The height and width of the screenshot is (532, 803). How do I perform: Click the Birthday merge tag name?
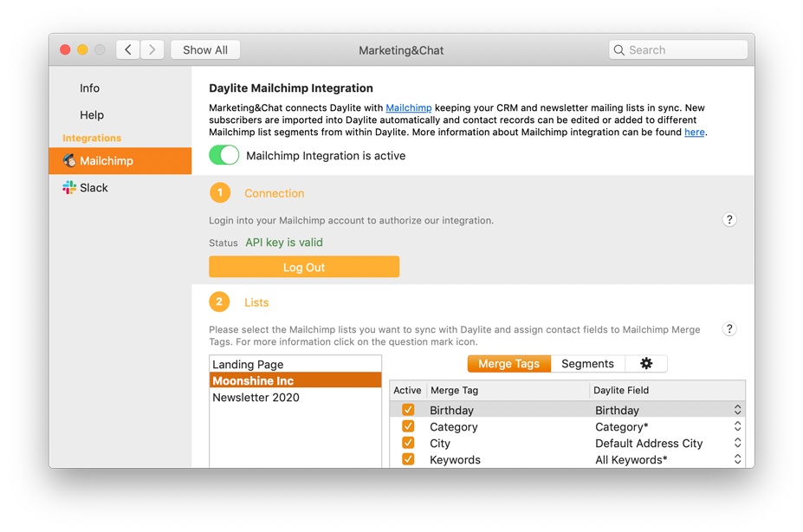coord(451,410)
